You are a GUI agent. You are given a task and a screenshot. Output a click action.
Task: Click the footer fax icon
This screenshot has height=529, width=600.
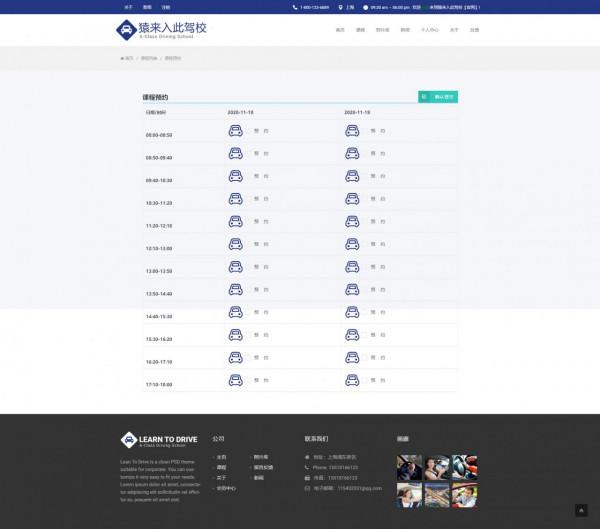307,478
